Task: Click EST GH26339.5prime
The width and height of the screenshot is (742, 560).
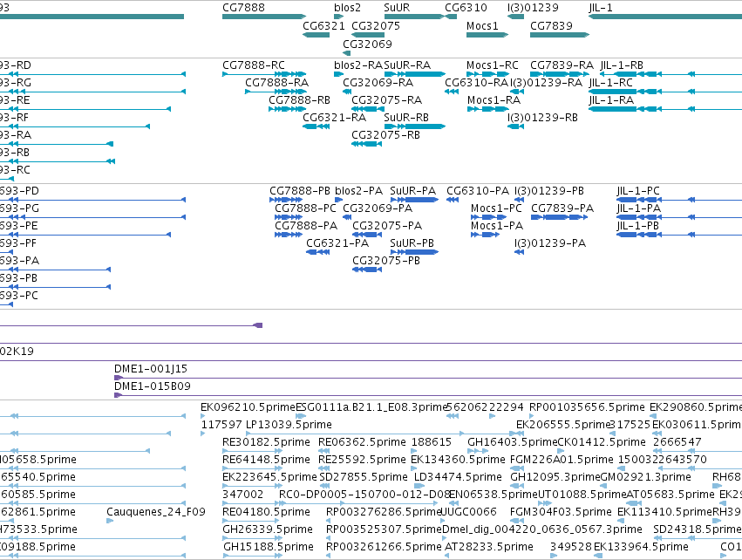Action: [268, 529]
